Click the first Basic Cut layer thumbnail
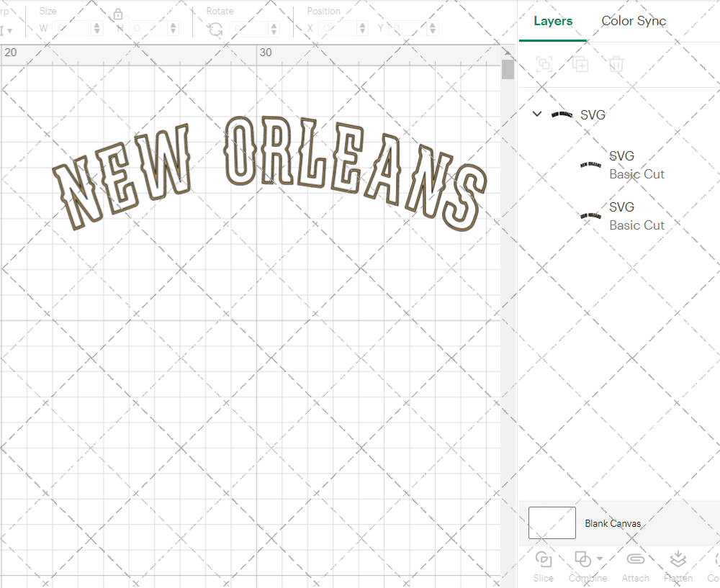This screenshot has height=588, width=720. point(590,165)
